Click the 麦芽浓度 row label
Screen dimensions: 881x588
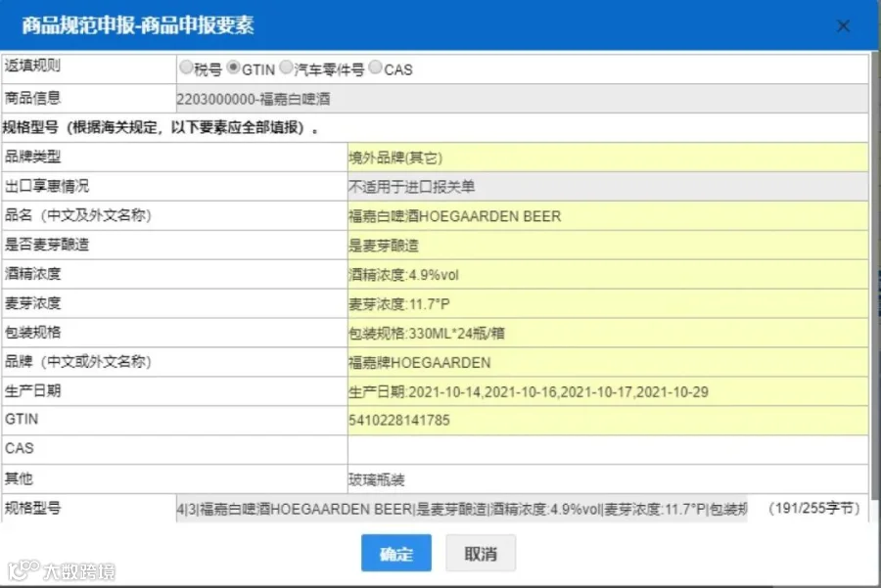(32, 302)
